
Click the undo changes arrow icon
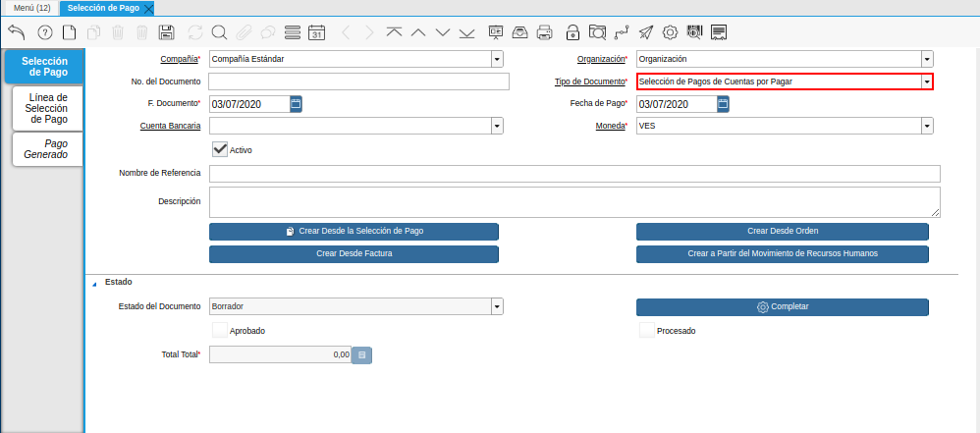click(x=18, y=32)
